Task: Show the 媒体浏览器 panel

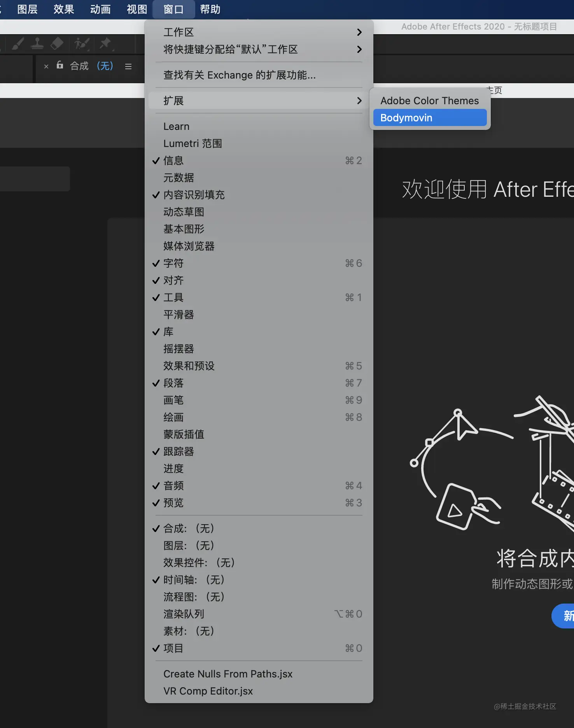Action: [259, 246]
